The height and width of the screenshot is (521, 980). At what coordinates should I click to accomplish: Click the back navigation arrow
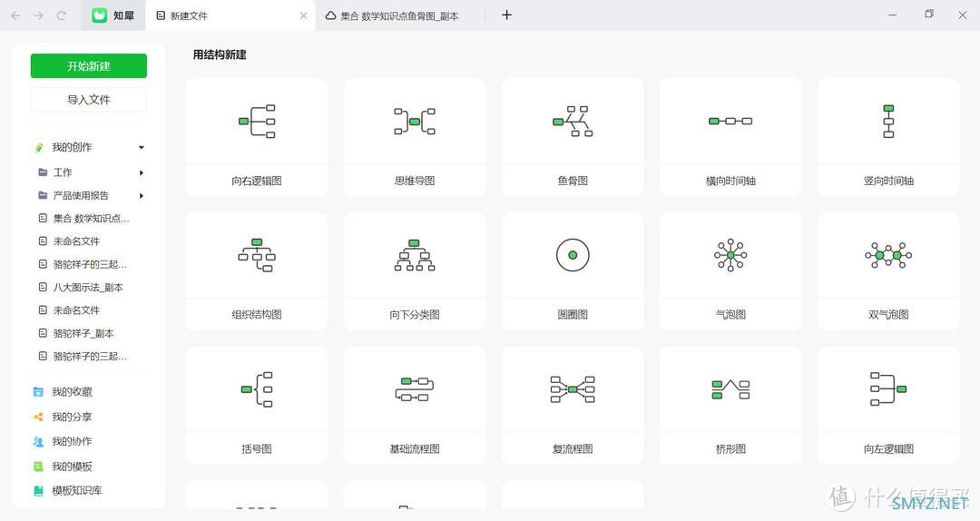[x=15, y=15]
